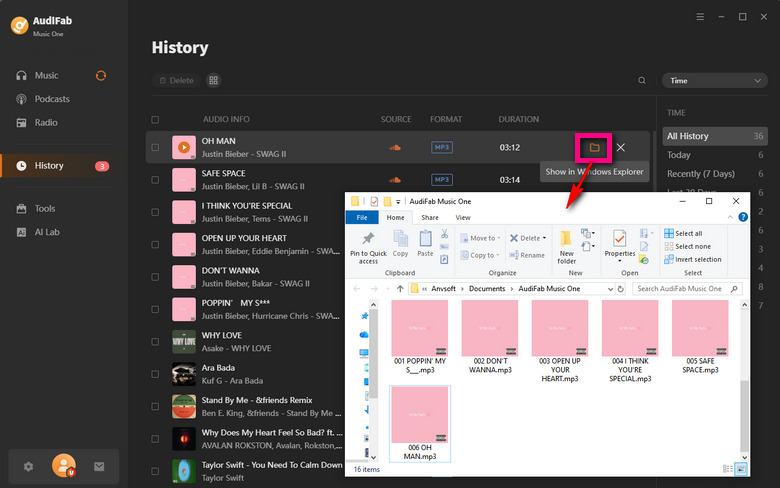The width and height of the screenshot is (780, 488).
Task: Check the WHY LOVE row checkbox
Action: (x=155, y=342)
